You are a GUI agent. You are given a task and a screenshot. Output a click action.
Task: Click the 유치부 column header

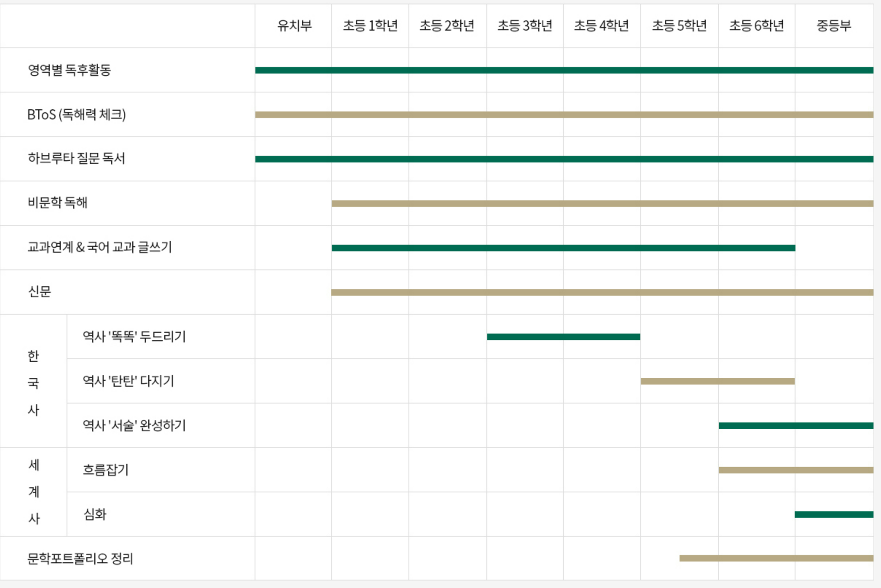click(294, 26)
